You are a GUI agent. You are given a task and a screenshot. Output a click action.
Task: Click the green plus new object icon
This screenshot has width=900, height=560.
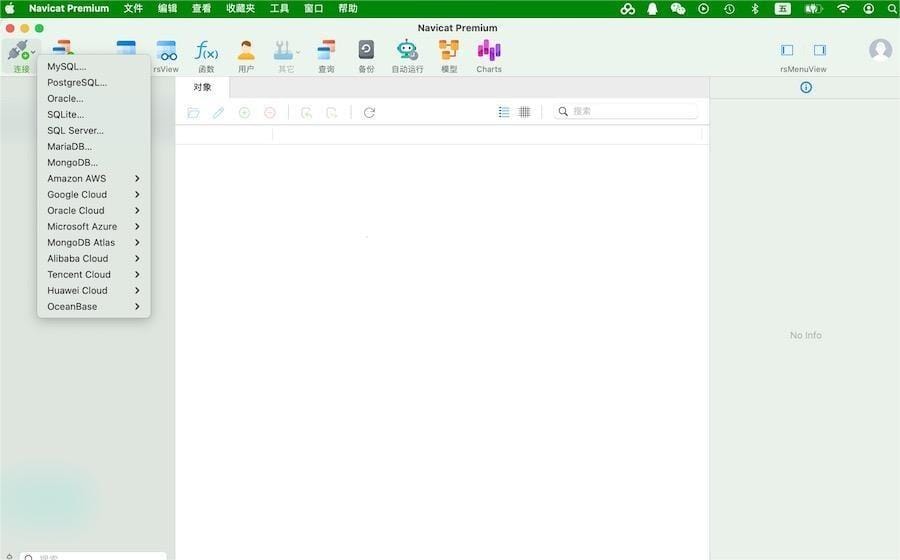[245, 112]
